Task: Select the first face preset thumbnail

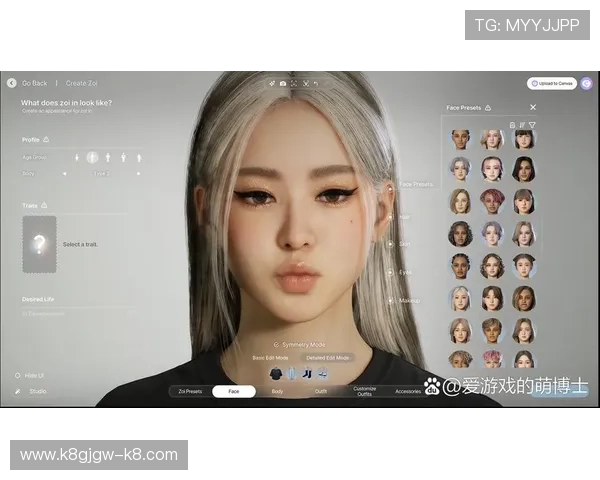Action: (x=460, y=139)
